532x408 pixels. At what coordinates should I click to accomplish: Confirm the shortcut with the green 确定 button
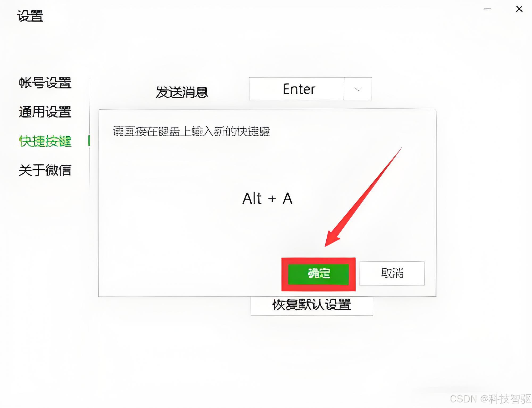[318, 274]
